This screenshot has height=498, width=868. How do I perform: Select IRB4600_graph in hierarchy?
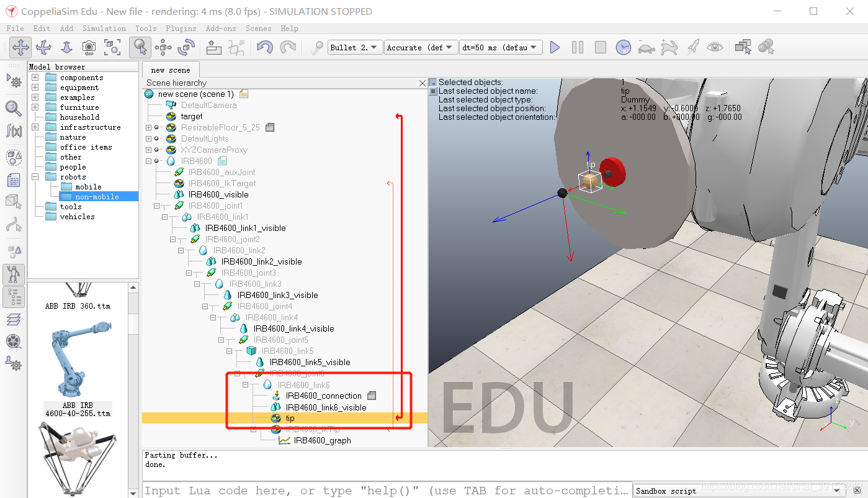322,440
